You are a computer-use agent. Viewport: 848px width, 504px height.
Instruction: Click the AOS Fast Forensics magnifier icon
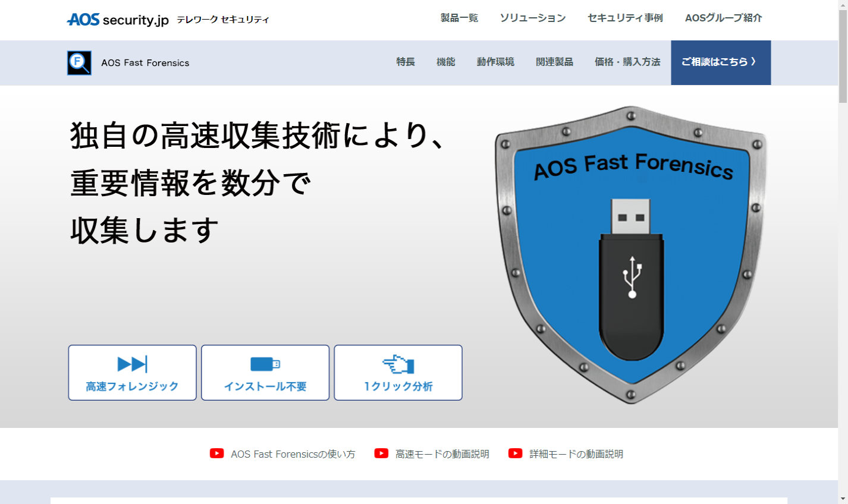coord(79,62)
